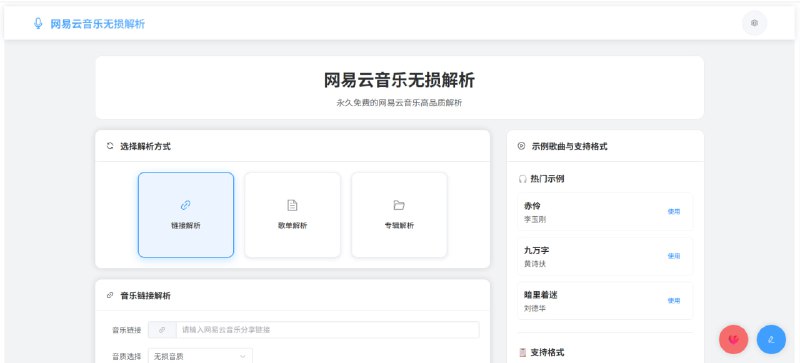Click the icon beside 支持格式 heading

pyautogui.click(x=522, y=352)
